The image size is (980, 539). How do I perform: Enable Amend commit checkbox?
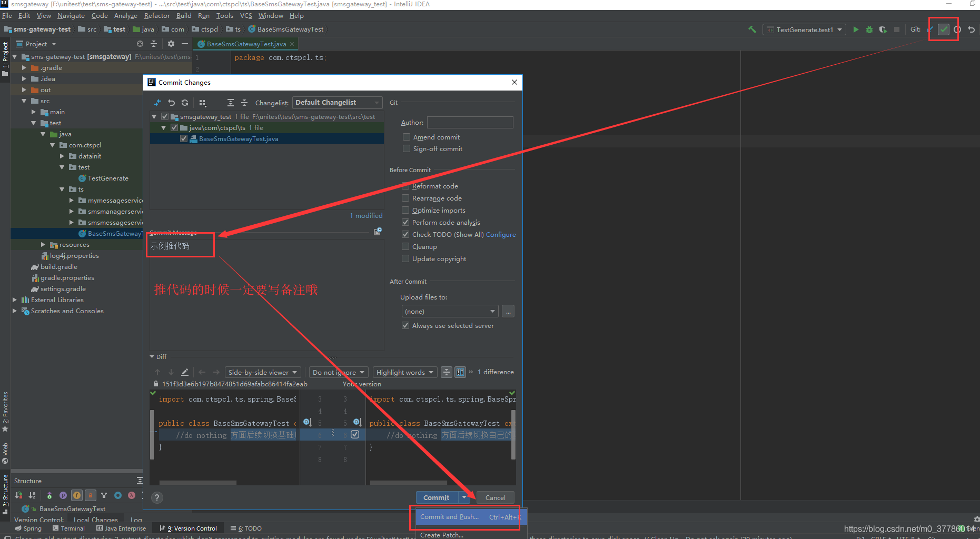[407, 137]
